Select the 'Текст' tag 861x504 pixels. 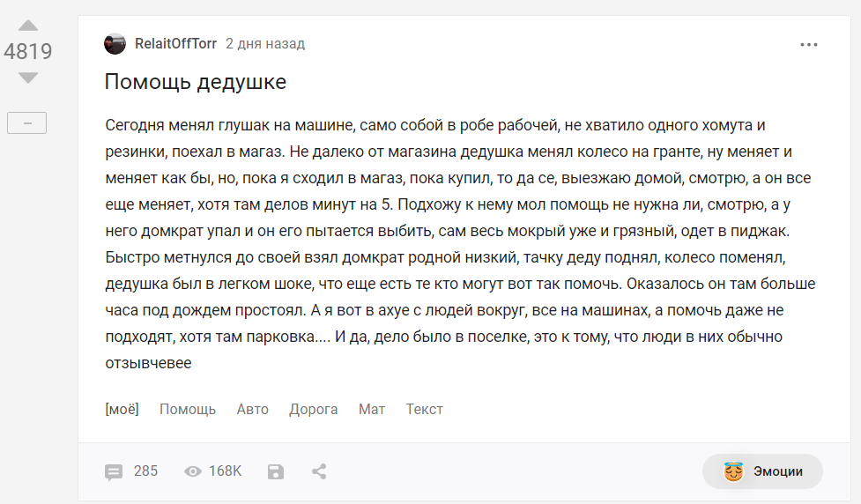(425, 409)
